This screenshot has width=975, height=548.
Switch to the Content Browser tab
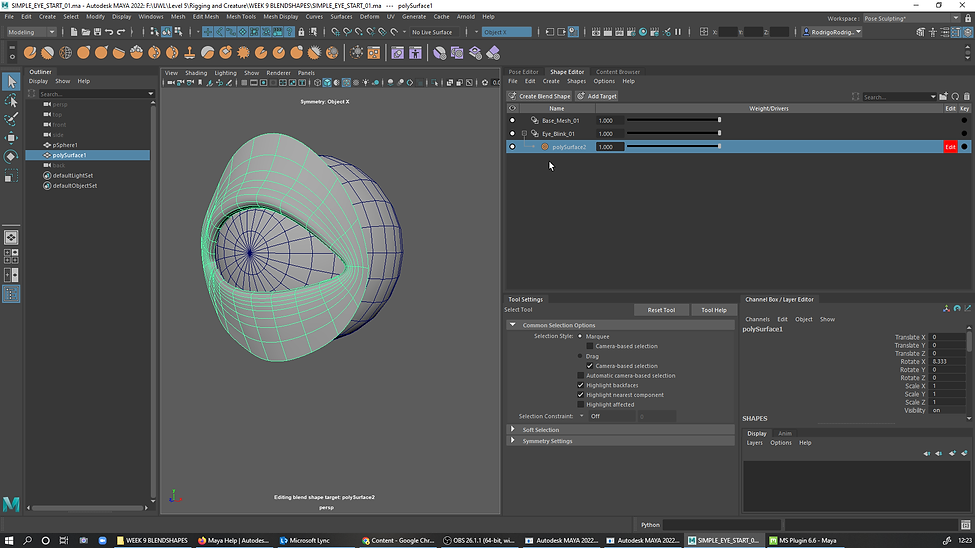pyautogui.click(x=617, y=72)
